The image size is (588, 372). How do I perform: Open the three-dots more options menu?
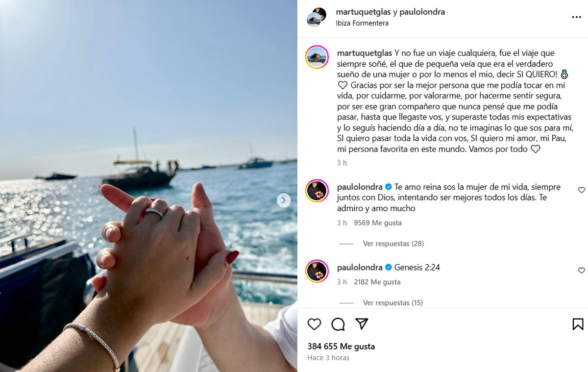pos(576,17)
